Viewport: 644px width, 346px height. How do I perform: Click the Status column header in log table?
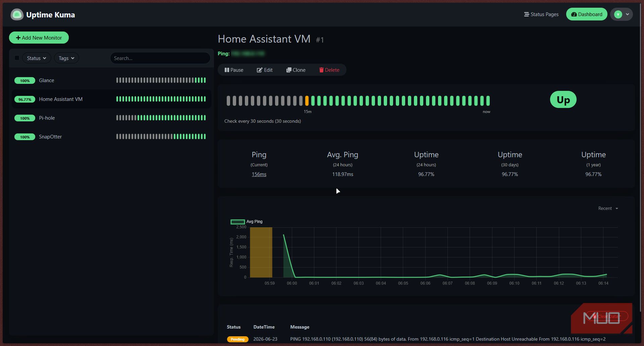(x=233, y=327)
